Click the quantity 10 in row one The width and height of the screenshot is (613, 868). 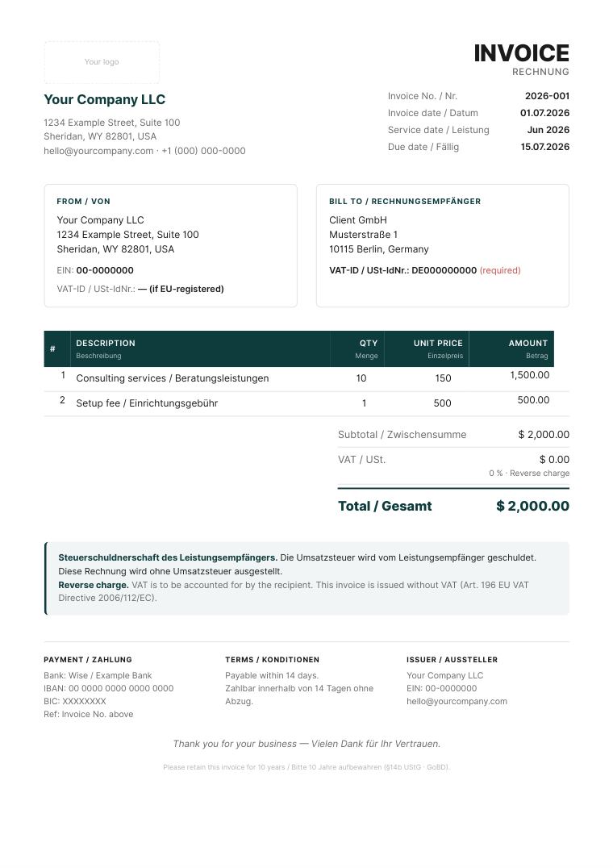click(x=361, y=378)
